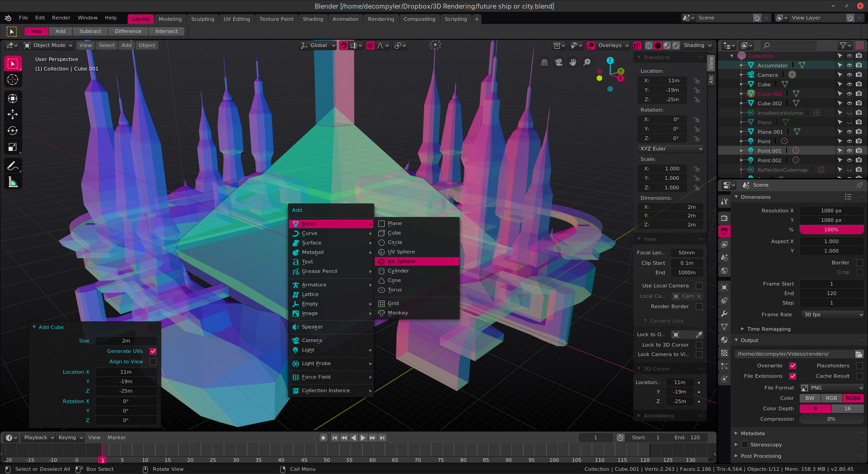
Task: Click Add Cube Size 2m field
Action: tap(126, 341)
